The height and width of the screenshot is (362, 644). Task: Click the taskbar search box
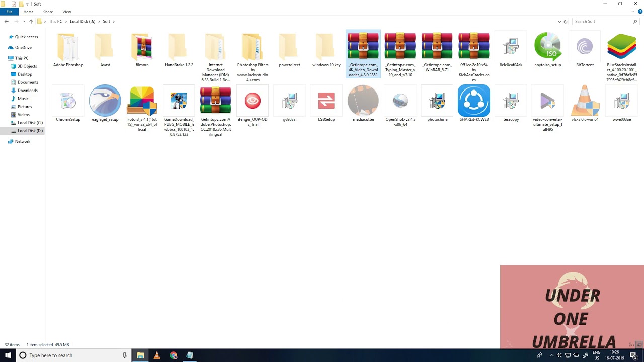(73, 355)
